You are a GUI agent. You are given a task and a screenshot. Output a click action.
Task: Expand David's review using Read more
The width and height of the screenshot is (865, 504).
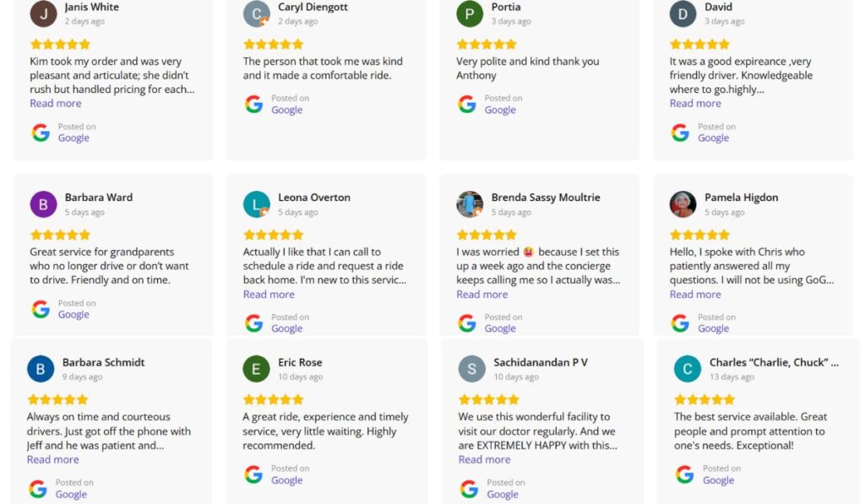pos(695,104)
